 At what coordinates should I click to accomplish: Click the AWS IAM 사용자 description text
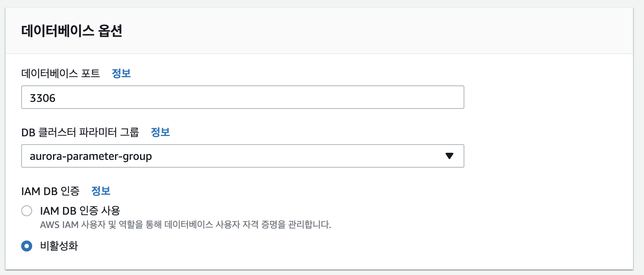[186, 224]
